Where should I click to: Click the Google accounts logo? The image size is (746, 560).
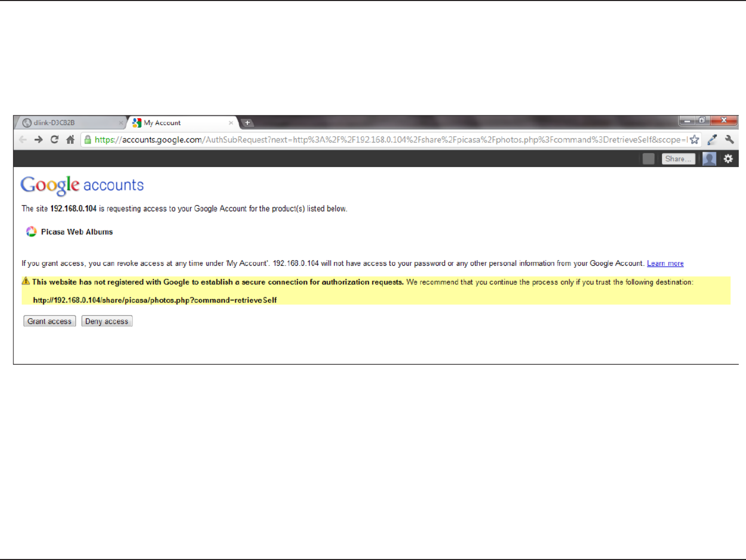coord(82,185)
